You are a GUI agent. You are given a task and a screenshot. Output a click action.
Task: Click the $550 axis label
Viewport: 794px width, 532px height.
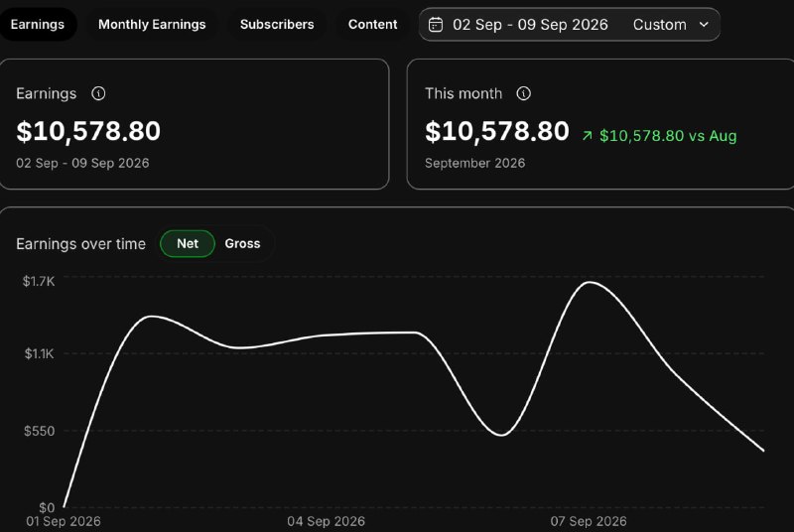[x=39, y=431]
